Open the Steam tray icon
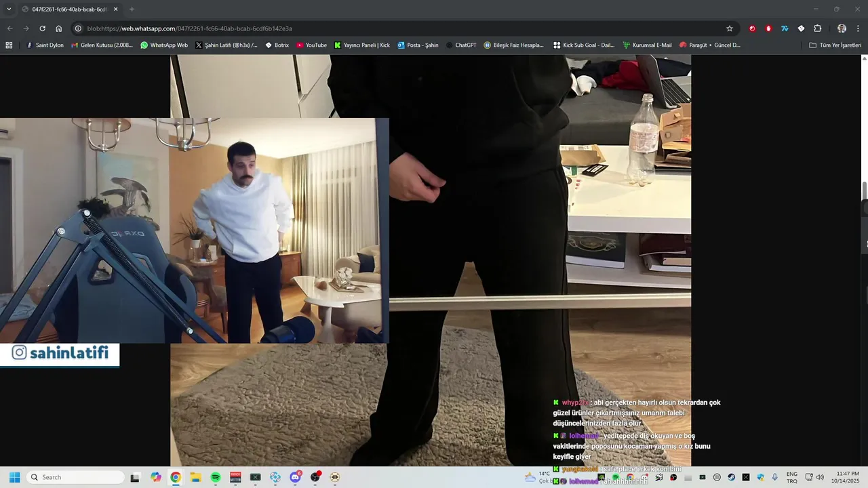The image size is (868, 488). [732, 477]
